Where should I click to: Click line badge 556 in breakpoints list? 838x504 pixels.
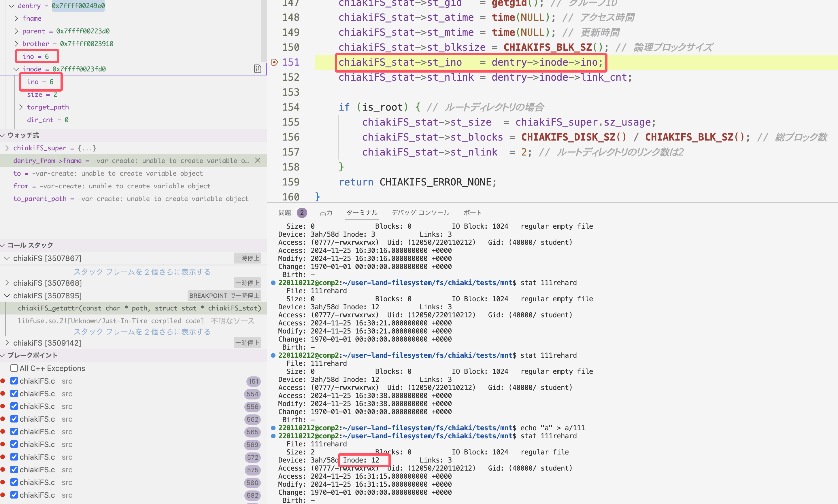pos(252,407)
